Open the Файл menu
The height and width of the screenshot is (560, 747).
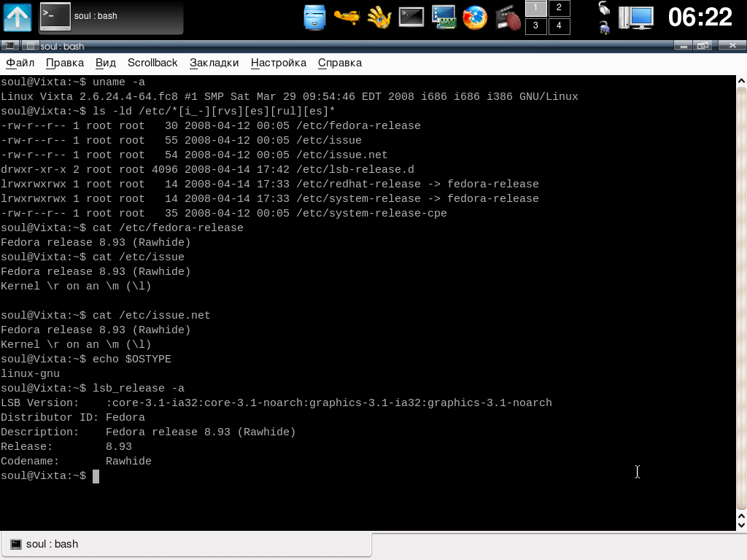(20, 63)
